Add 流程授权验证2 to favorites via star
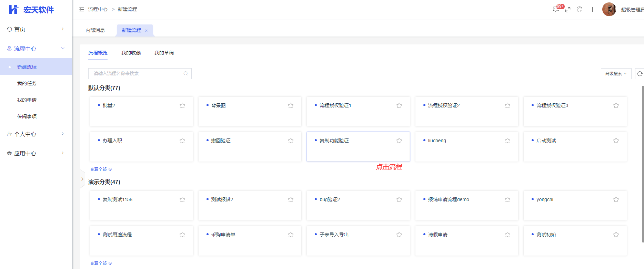This screenshot has width=644, height=269. pyautogui.click(x=507, y=105)
